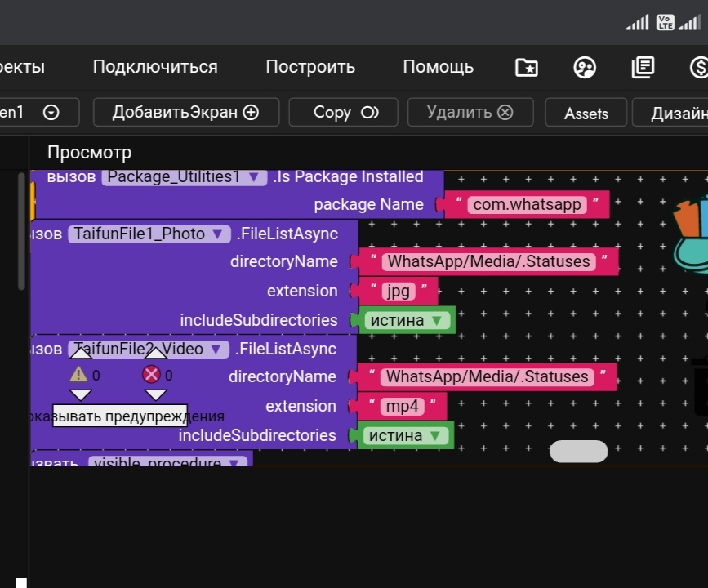The image size is (708, 588).
Task: Open the palette face icon in top bar
Action: [585, 68]
